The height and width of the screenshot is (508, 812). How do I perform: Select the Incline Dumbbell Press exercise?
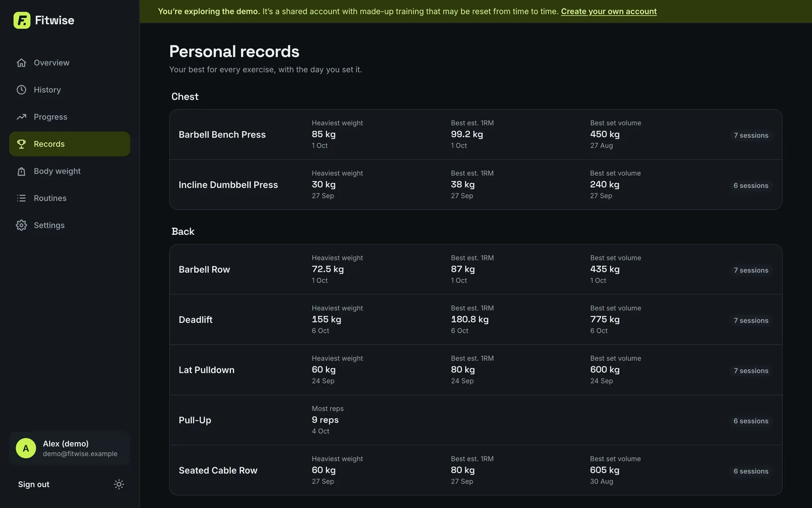[x=228, y=185]
